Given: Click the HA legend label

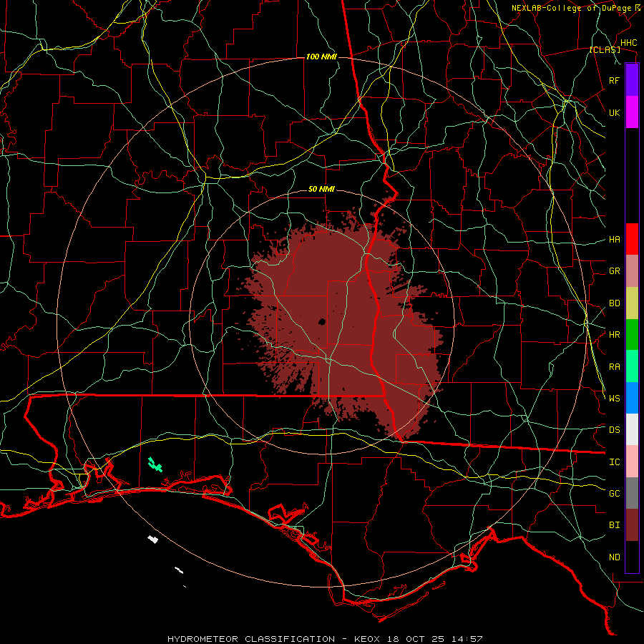Looking at the screenshot, I should [615, 240].
